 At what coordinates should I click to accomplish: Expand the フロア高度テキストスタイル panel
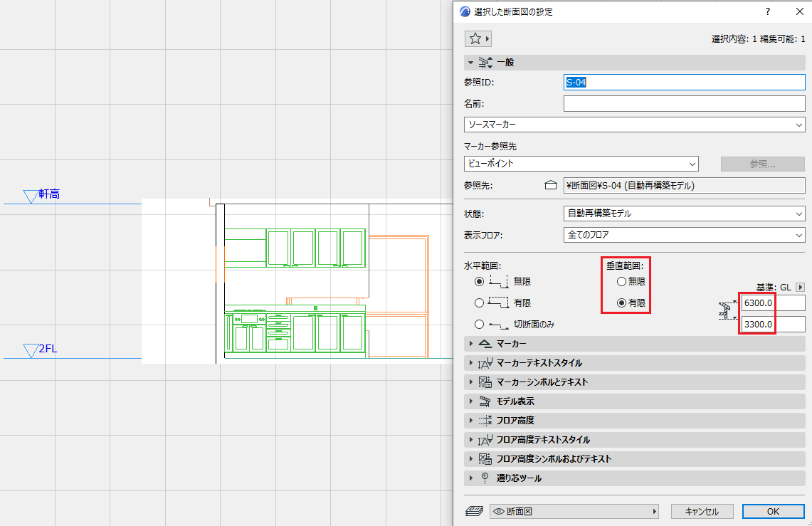(470, 440)
